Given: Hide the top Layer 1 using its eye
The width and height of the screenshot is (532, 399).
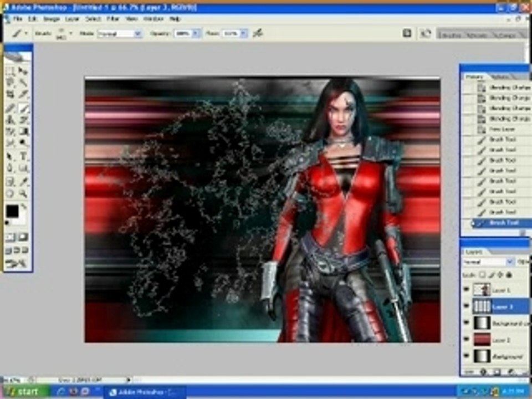Looking at the screenshot, I should tap(466, 289).
